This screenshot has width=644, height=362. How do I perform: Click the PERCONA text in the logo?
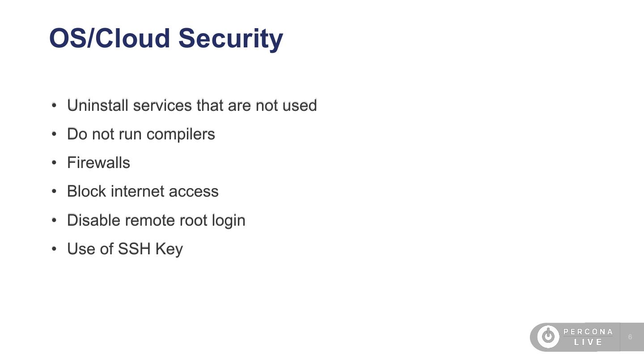click(588, 332)
